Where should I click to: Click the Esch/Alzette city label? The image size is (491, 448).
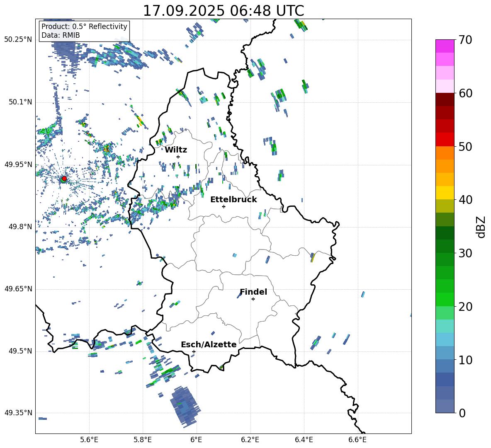point(209,344)
